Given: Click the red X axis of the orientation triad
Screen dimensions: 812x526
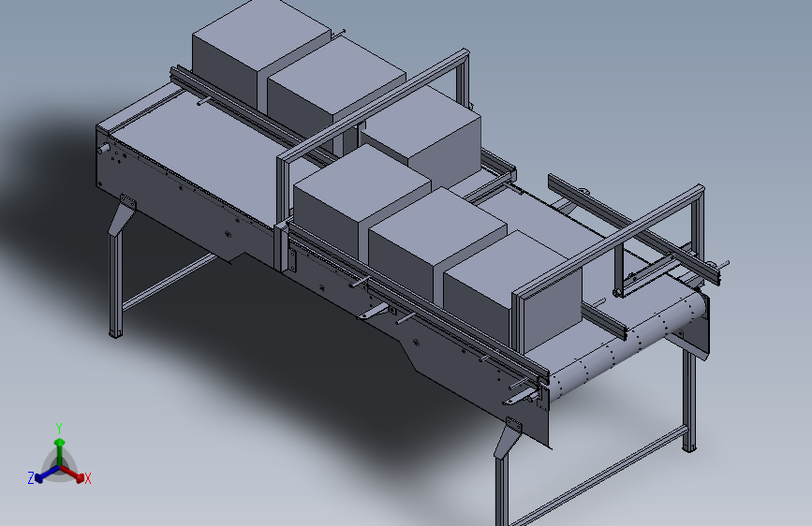Looking at the screenshot, I should [74, 474].
